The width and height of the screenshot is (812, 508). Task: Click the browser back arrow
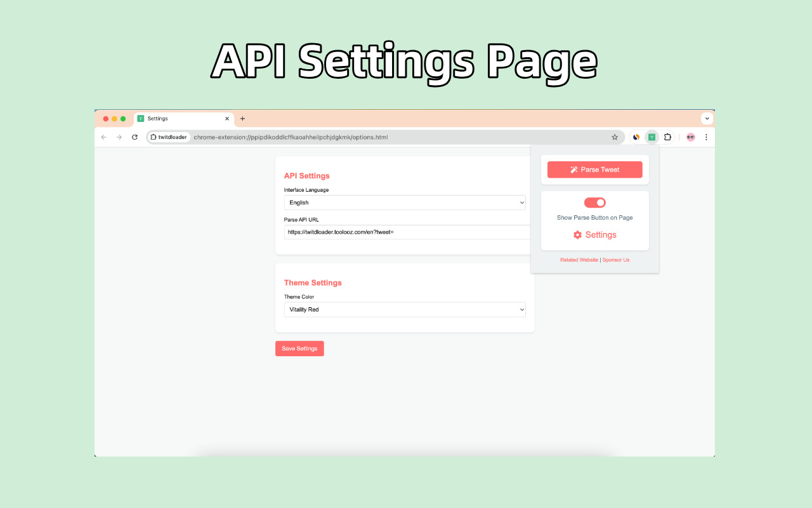104,137
